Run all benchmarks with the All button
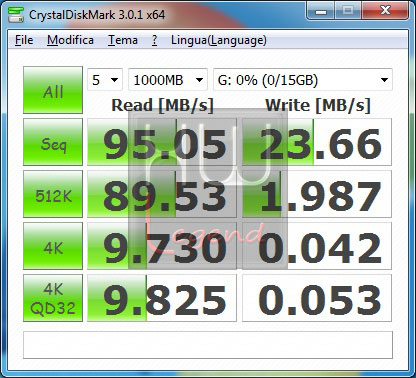Image resolution: width=416 pixels, height=378 pixels. 53,90
